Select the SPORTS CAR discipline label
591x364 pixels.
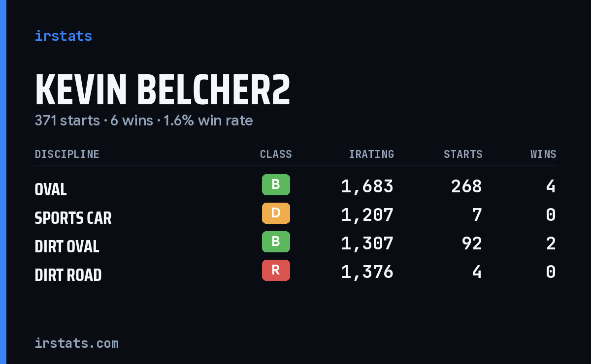[x=73, y=218]
